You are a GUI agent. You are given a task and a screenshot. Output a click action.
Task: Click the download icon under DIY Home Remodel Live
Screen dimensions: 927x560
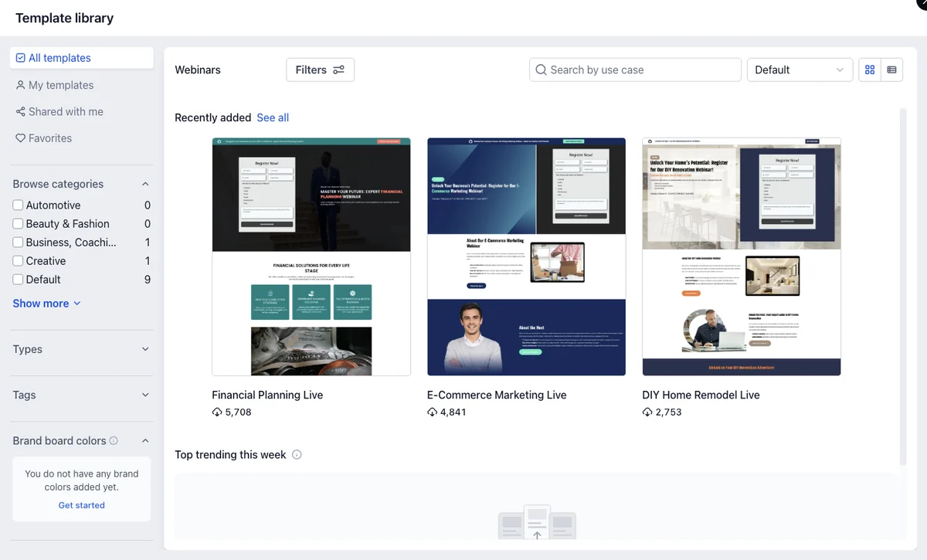click(647, 412)
